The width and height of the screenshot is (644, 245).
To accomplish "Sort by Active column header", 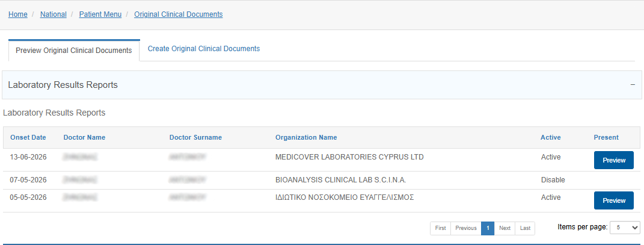I will click(550, 137).
